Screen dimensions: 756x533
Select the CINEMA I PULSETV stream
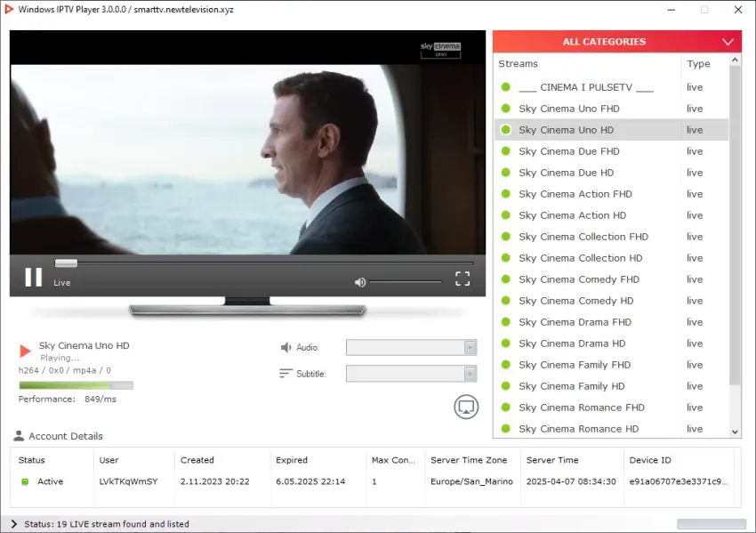[x=611, y=87]
